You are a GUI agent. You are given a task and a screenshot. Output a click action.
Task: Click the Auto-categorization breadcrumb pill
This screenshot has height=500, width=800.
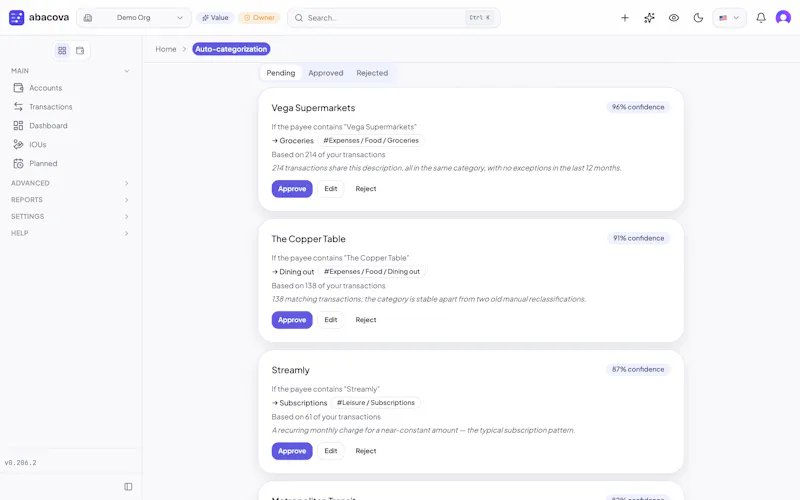231,49
